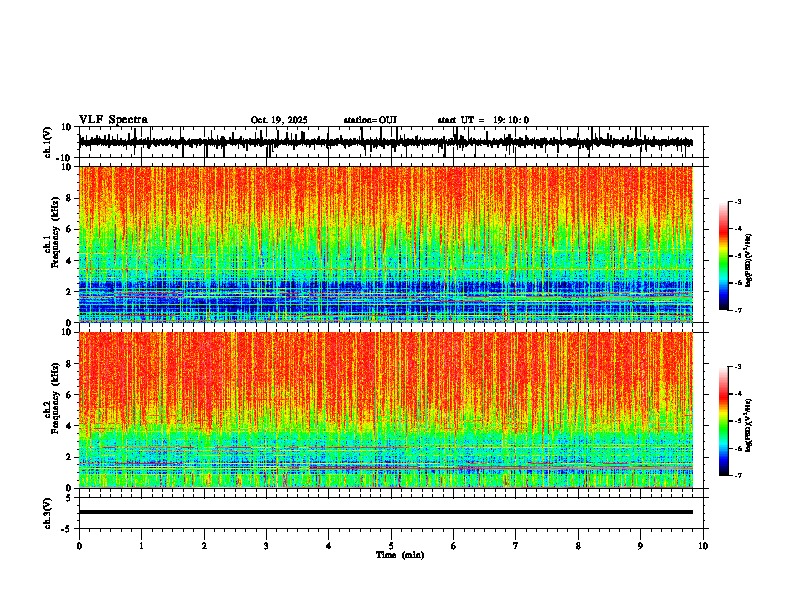Click the "-3" tick on ch.2 colorbar
Viewport: 792px width, 612px height.
tap(737, 367)
